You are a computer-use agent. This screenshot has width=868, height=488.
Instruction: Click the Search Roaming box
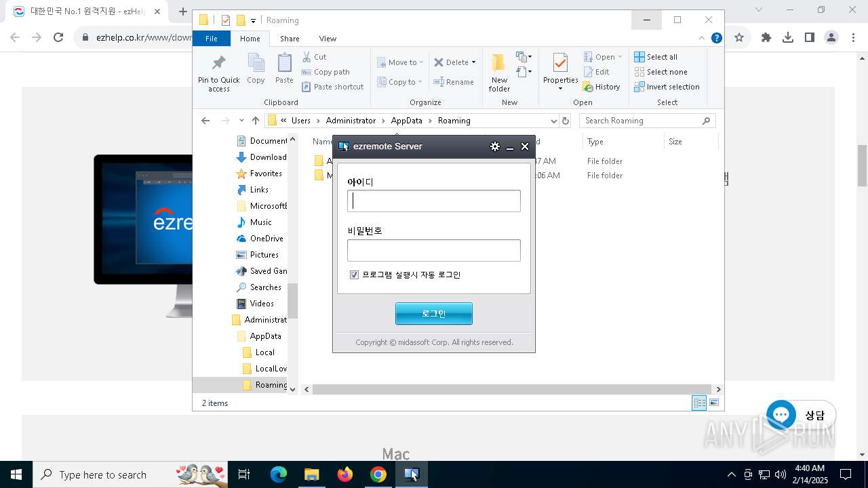648,121
